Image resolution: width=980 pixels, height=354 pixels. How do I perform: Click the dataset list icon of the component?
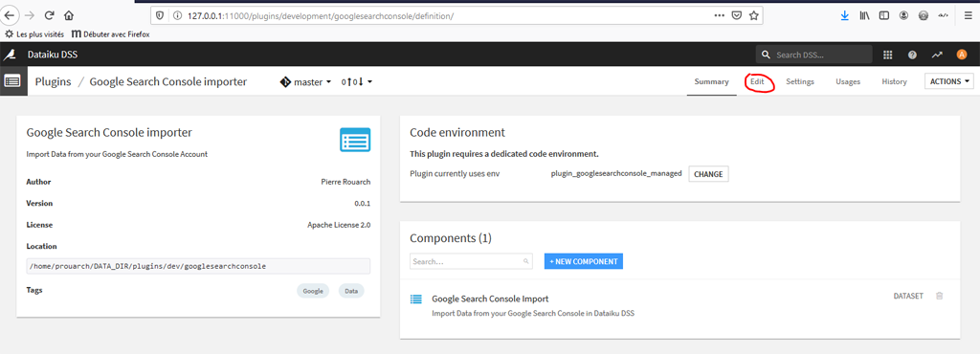point(415,299)
